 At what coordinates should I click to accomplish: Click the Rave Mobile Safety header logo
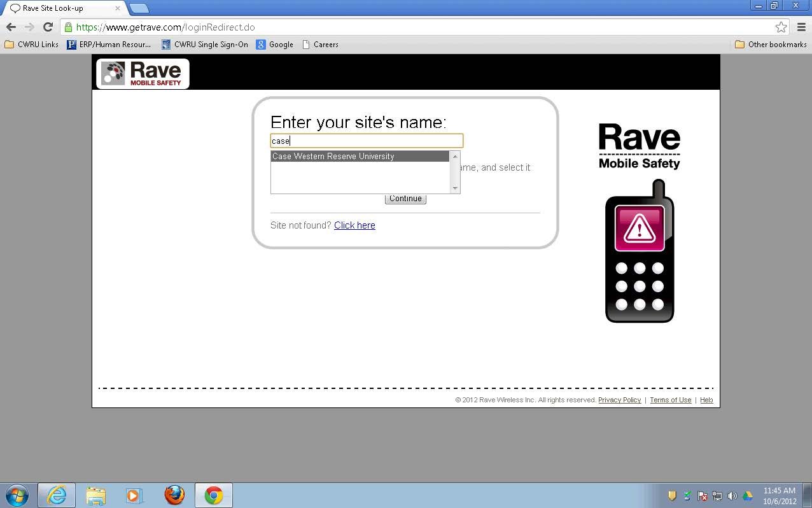(143, 74)
